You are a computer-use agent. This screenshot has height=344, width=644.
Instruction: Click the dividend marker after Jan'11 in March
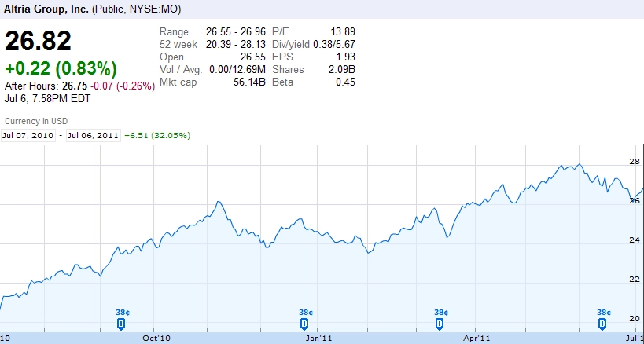coord(440,324)
